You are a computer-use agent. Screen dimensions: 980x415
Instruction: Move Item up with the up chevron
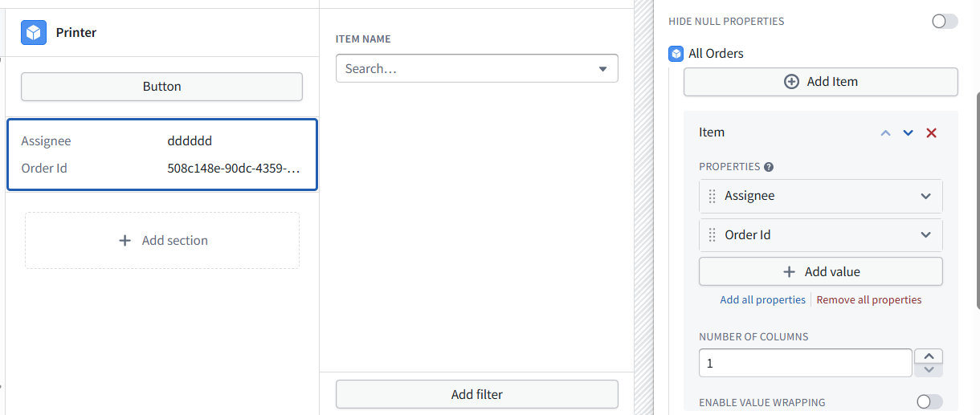click(x=885, y=132)
